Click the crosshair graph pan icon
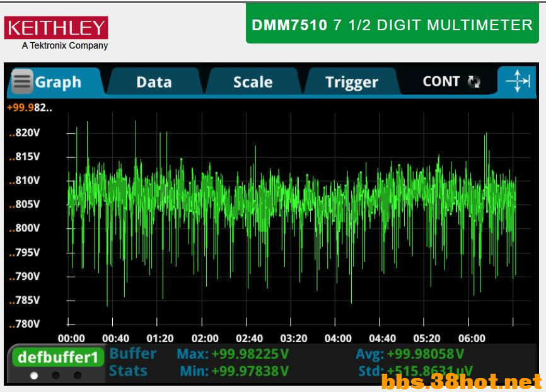Screen dimensions: 546x392 click(518, 81)
